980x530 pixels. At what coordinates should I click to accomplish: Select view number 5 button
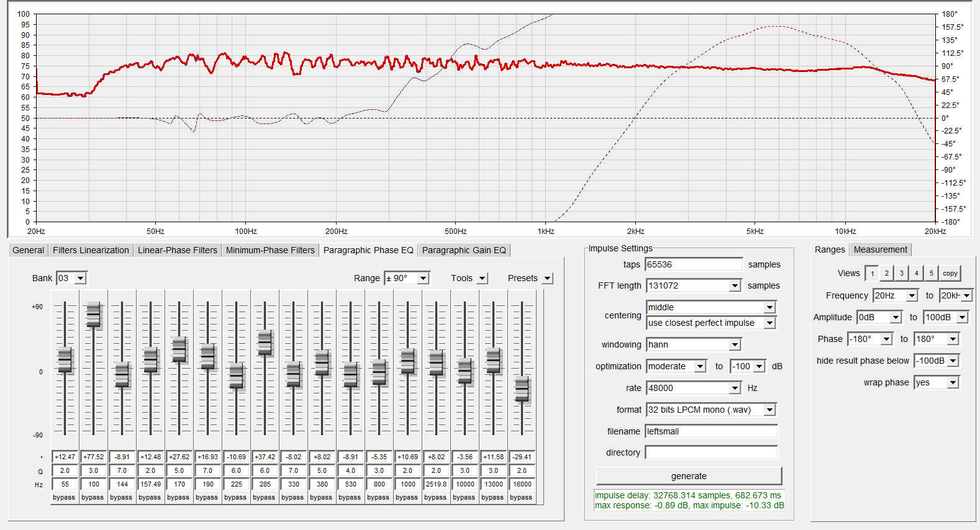pyautogui.click(x=931, y=274)
